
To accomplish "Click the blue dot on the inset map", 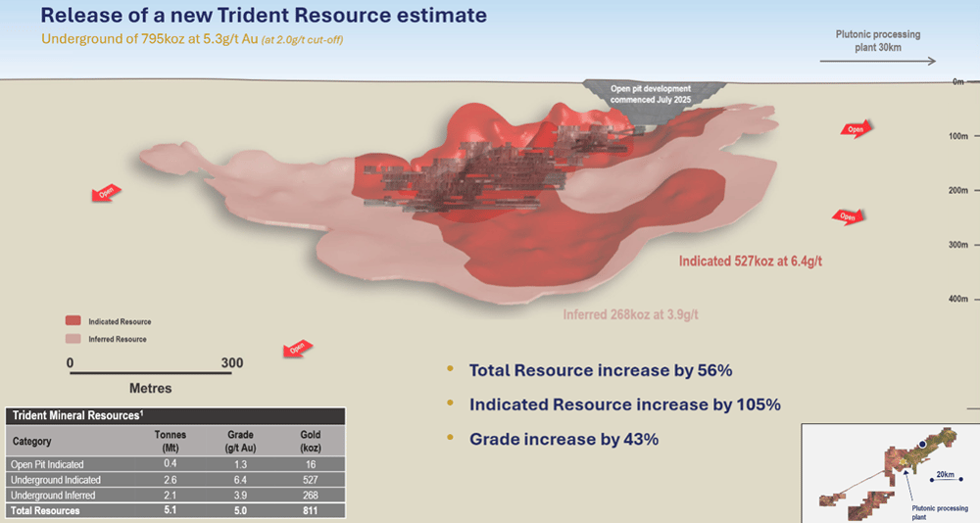I will [x=923, y=444].
